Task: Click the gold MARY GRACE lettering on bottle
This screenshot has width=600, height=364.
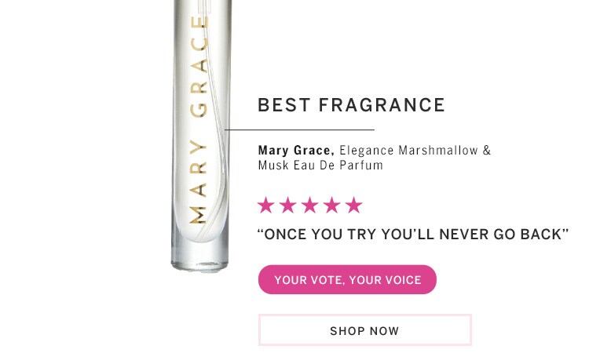Action: coord(199,120)
